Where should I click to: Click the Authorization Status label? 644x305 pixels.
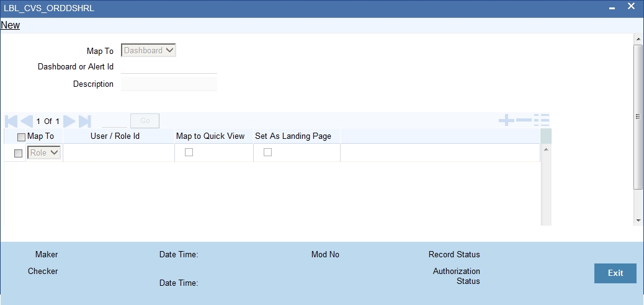tap(456, 276)
